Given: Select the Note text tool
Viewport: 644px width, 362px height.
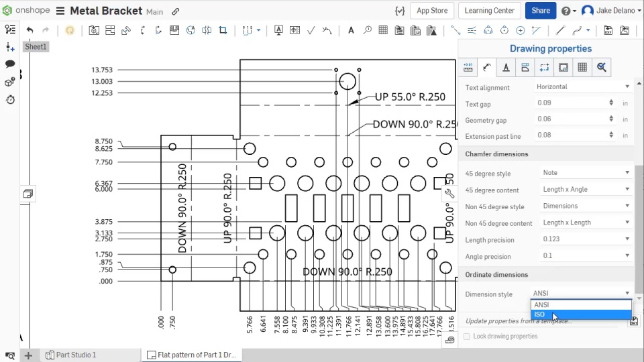Looking at the screenshot, I should click(x=351, y=30).
